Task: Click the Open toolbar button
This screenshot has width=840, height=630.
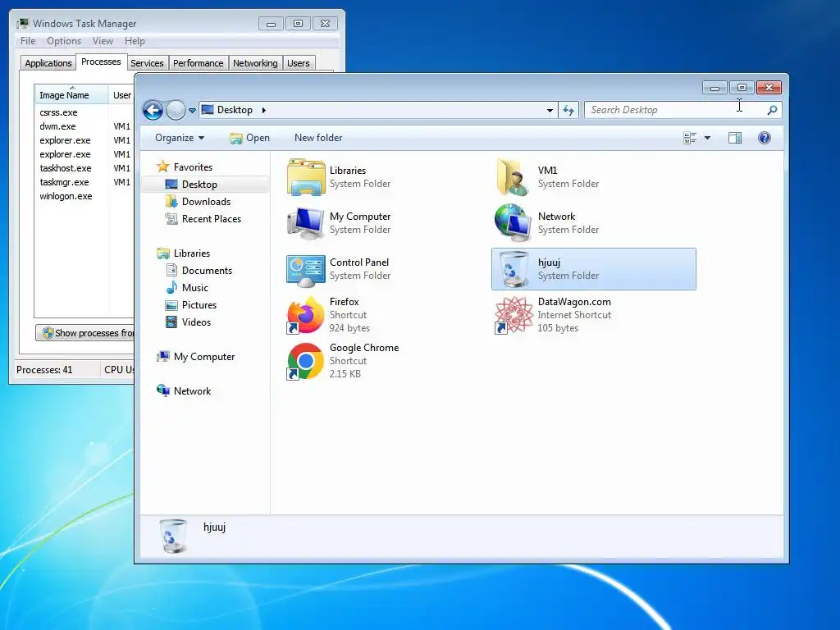Action: point(249,138)
